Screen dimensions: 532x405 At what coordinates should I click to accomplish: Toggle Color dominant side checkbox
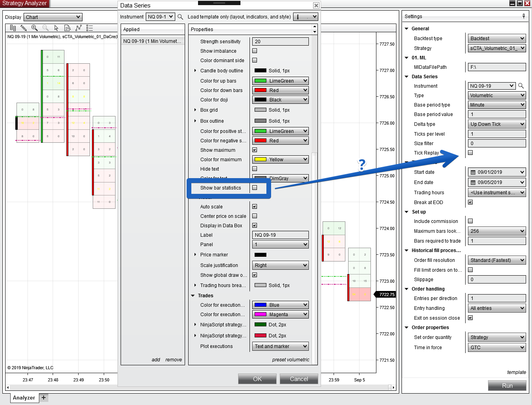[255, 60]
